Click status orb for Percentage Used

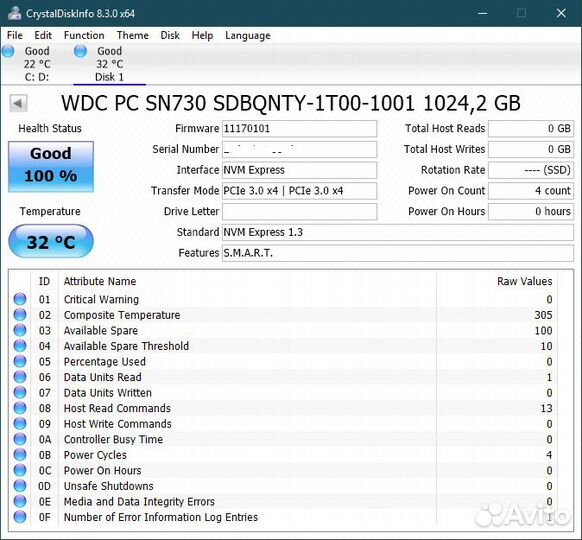coord(20,361)
